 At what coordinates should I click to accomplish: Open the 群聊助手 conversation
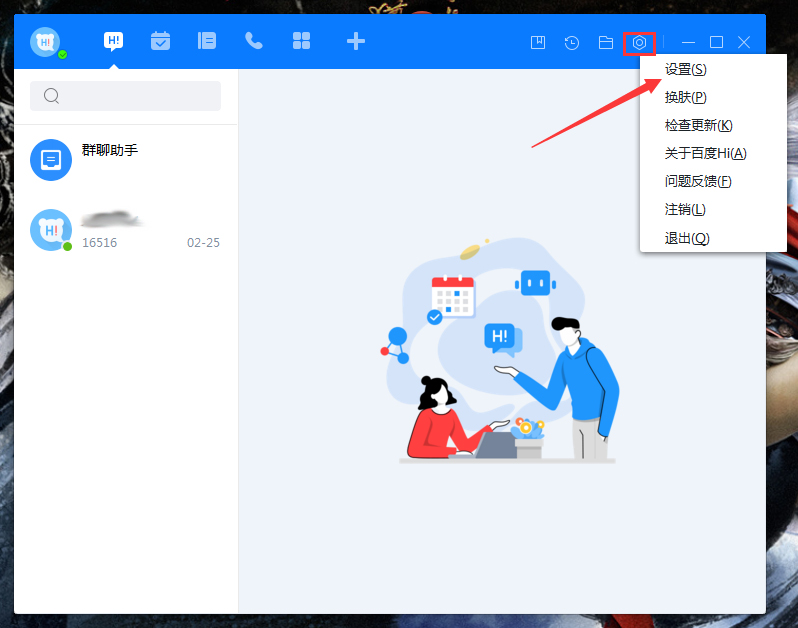click(x=126, y=160)
